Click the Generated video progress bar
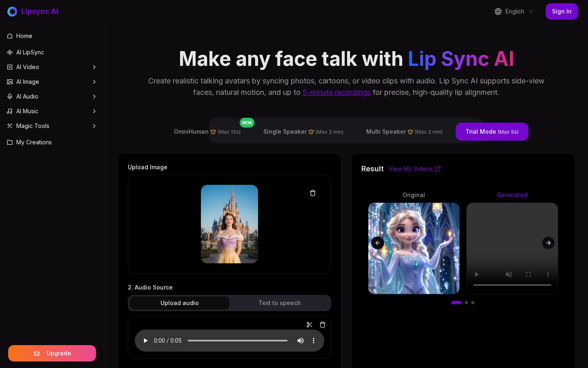The height and width of the screenshot is (368, 588). point(512,285)
